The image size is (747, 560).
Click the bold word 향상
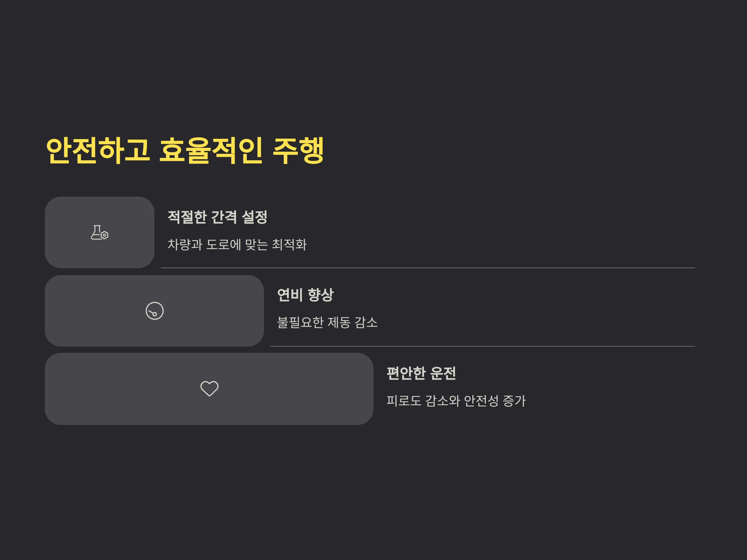[x=321, y=295]
